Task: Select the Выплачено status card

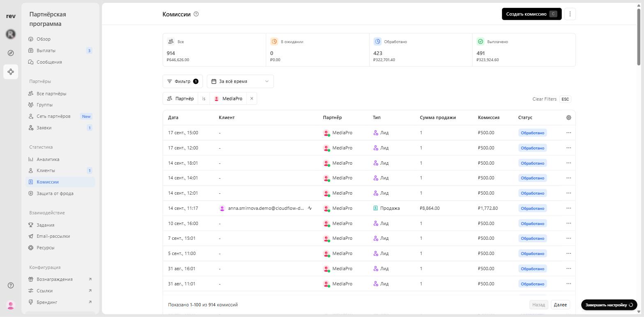Action: (x=524, y=50)
